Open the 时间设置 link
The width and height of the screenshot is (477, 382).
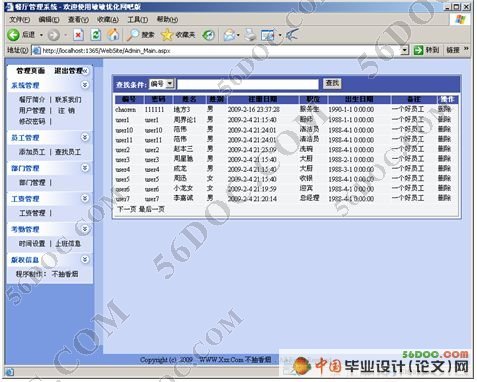(32, 244)
